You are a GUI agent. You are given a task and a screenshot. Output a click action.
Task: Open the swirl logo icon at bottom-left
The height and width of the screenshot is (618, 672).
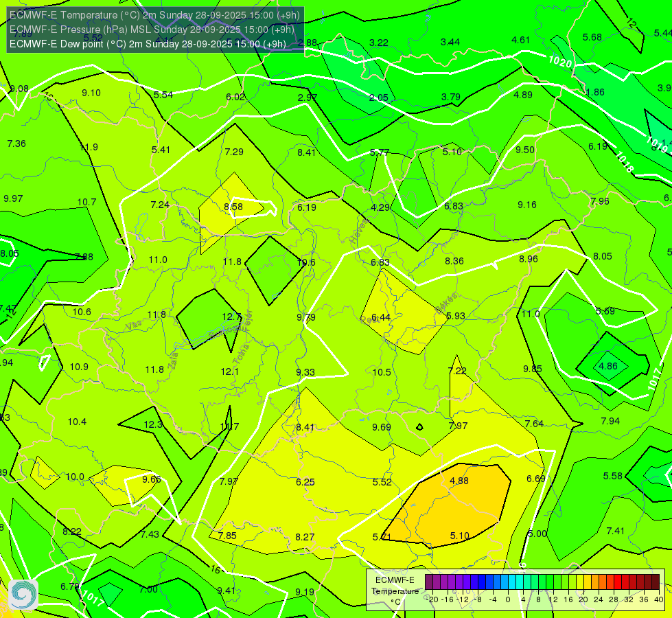point(23,595)
